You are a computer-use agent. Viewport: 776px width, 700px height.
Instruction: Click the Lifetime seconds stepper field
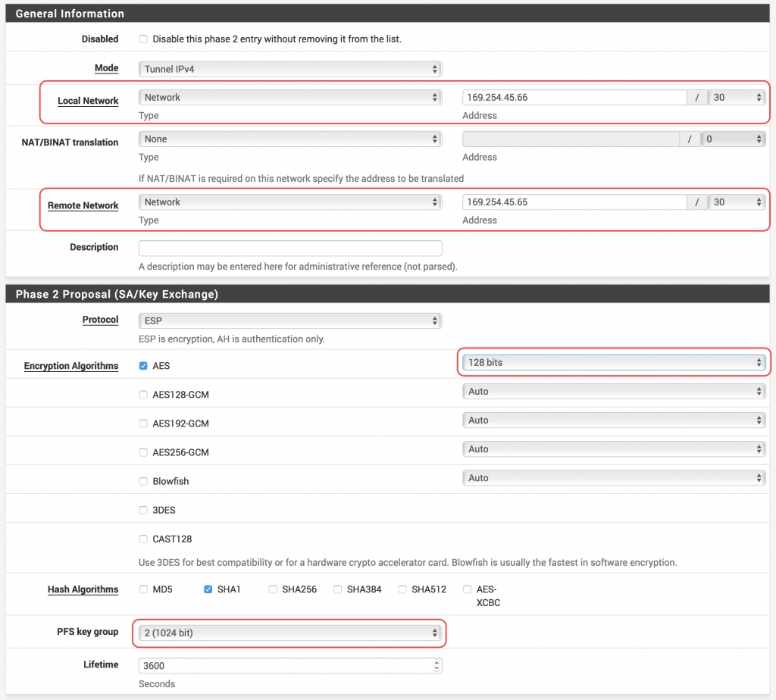click(x=289, y=666)
